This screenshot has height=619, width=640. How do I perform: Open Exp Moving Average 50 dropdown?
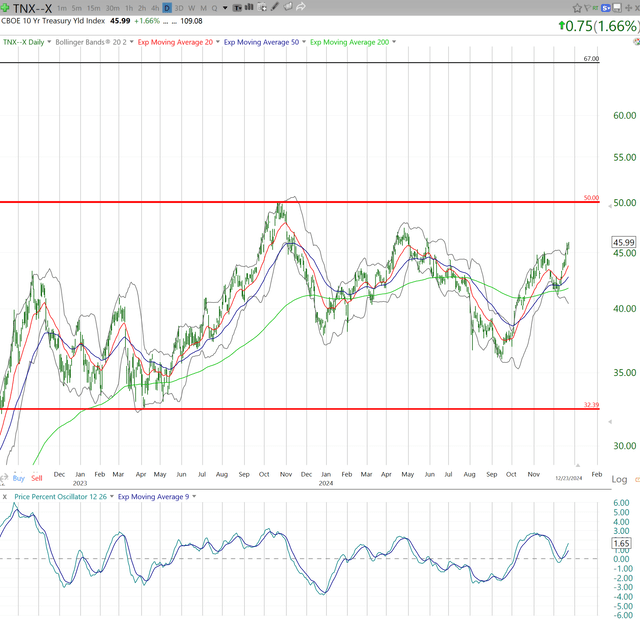click(304, 42)
